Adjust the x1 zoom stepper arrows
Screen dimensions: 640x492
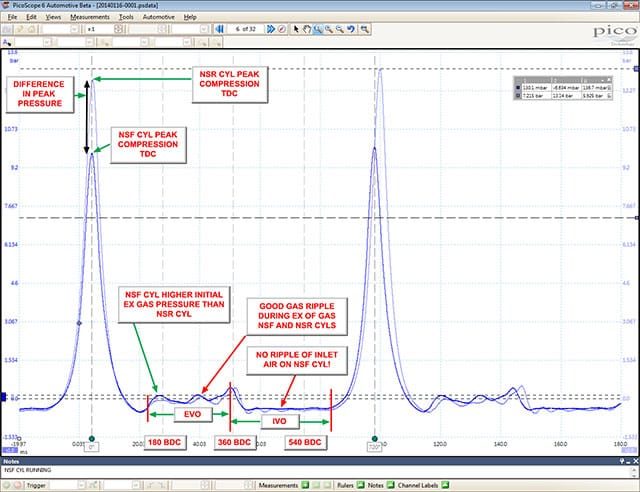[118, 29]
